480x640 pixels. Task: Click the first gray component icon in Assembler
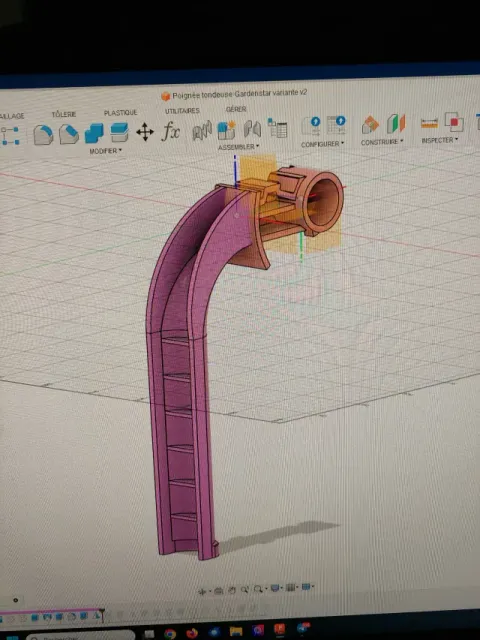click(x=202, y=130)
